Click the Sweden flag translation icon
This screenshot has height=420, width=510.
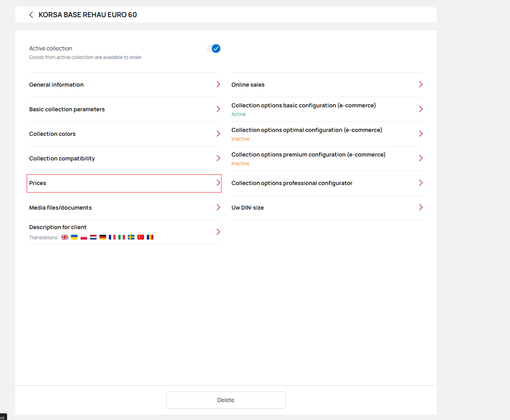(131, 237)
